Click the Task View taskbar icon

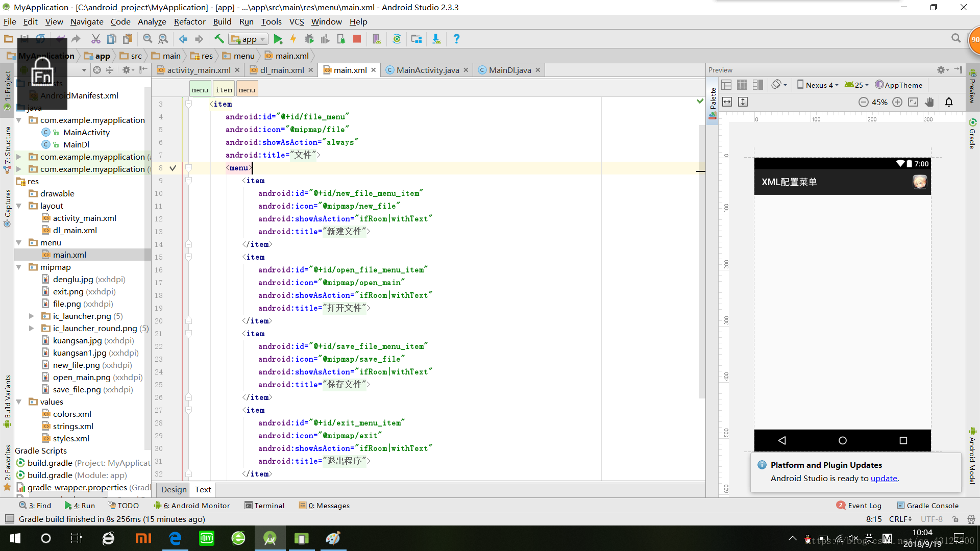[77, 538]
